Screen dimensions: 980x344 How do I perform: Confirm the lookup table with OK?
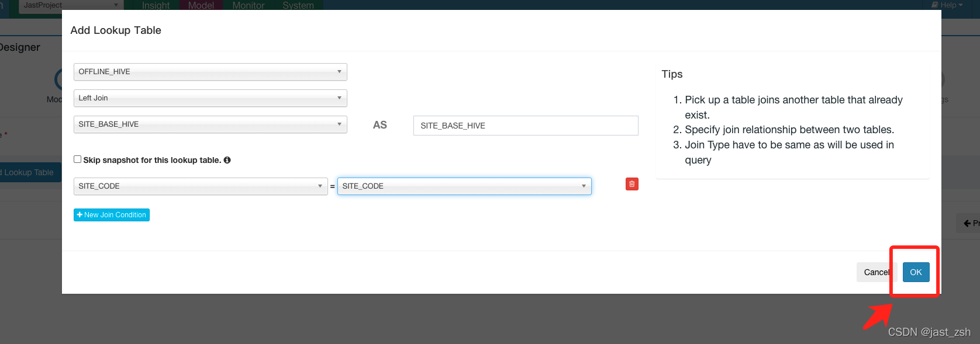[x=916, y=272]
